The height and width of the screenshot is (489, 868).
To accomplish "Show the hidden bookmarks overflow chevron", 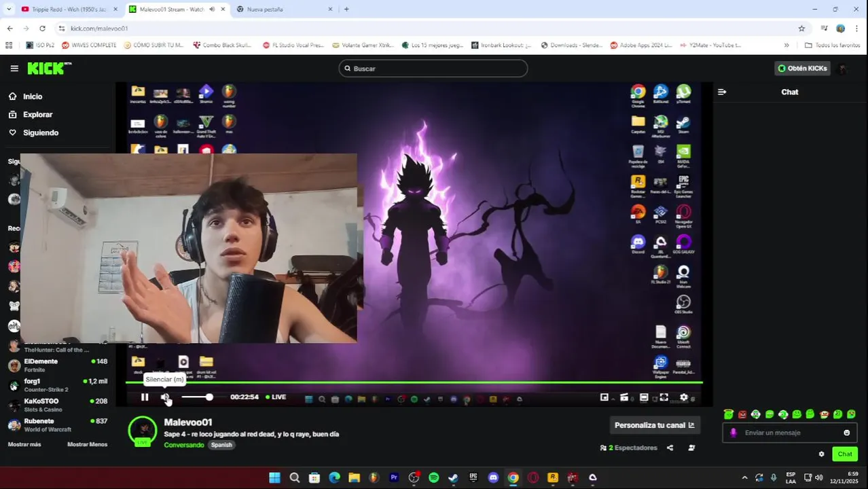I will click(x=786, y=46).
